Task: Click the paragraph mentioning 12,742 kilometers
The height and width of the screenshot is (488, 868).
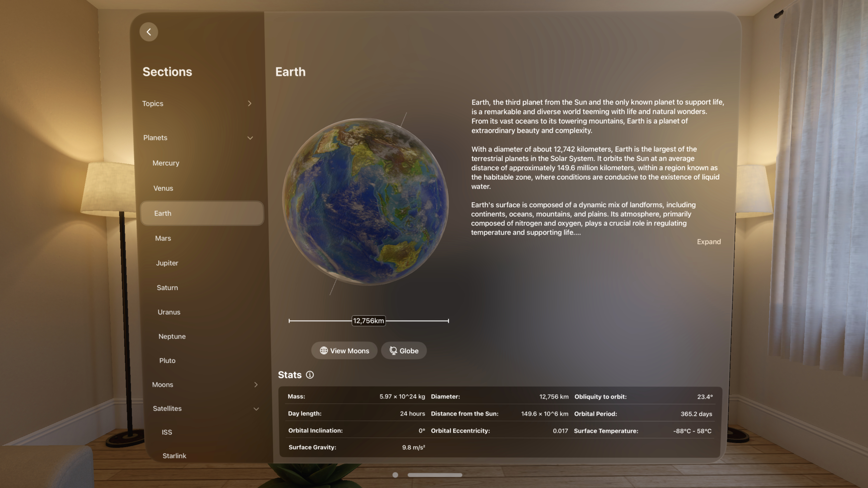Action: [595, 168]
